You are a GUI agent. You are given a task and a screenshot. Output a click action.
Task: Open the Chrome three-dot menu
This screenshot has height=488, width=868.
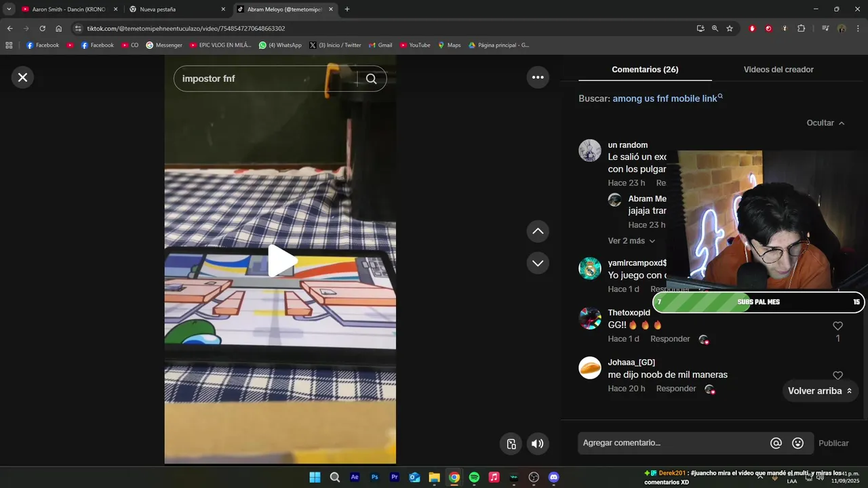(858, 28)
